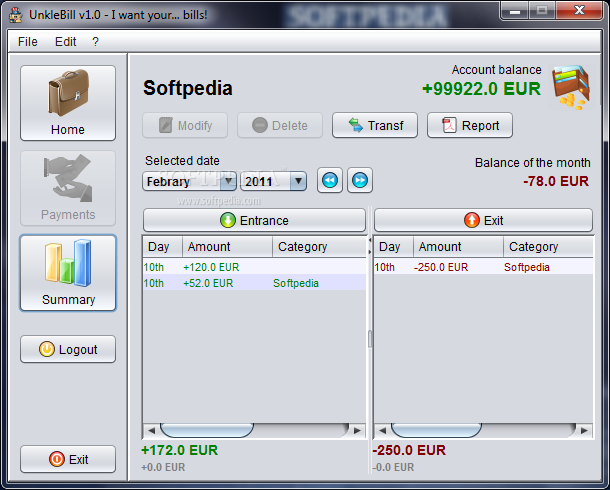The height and width of the screenshot is (490, 610).
Task: Go to previous month with rewind icon
Action: click(x=330, y=180)
